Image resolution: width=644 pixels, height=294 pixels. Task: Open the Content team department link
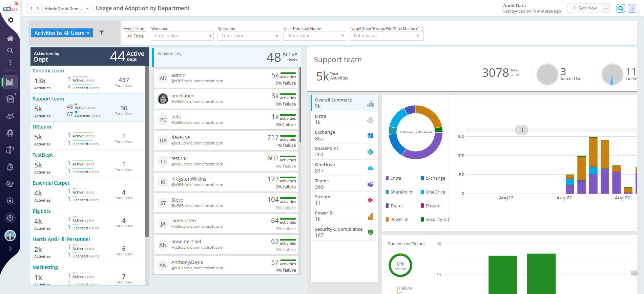[48, 71]
